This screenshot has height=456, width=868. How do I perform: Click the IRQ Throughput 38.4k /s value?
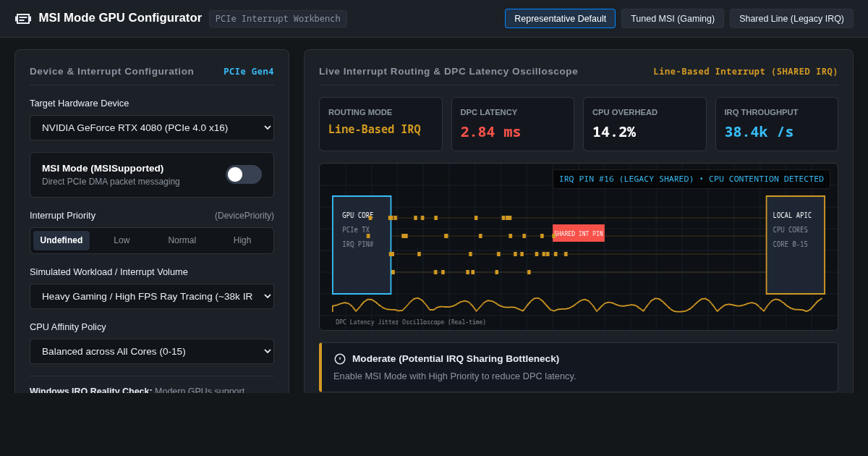[x=759, y=132]
